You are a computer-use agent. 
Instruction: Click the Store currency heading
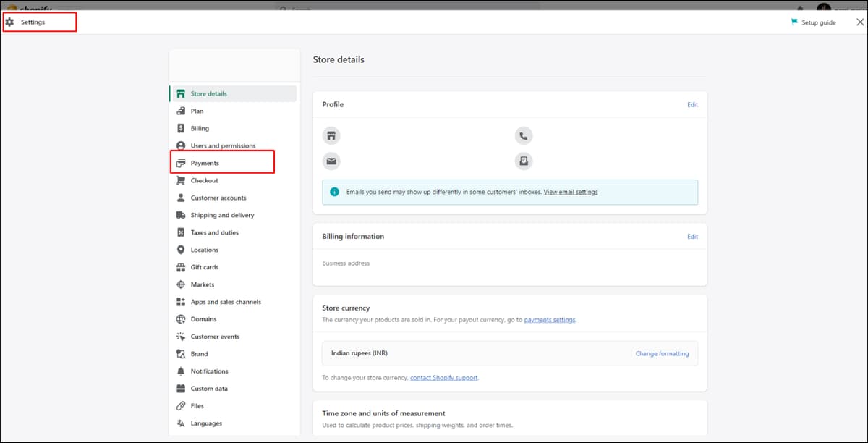click(x=346, y=308)
